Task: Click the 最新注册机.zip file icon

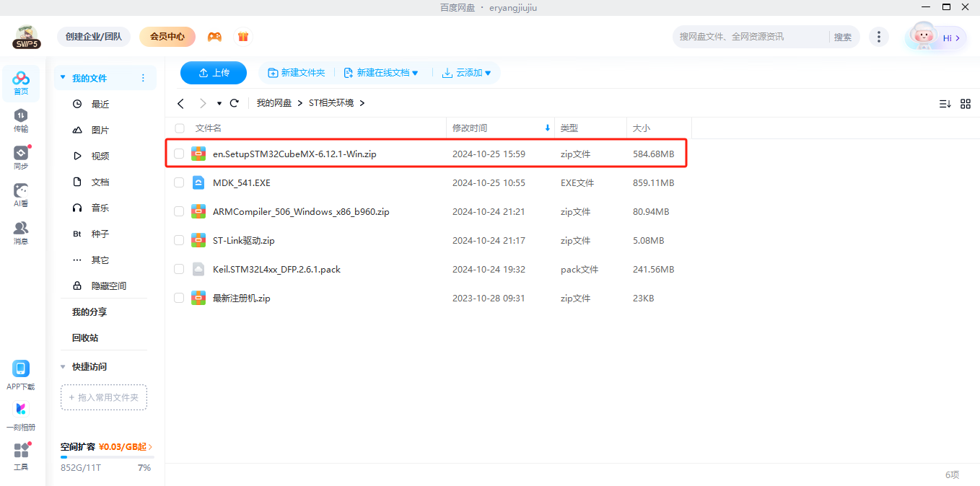Action: pyautogui.click(x=198, y=298)
